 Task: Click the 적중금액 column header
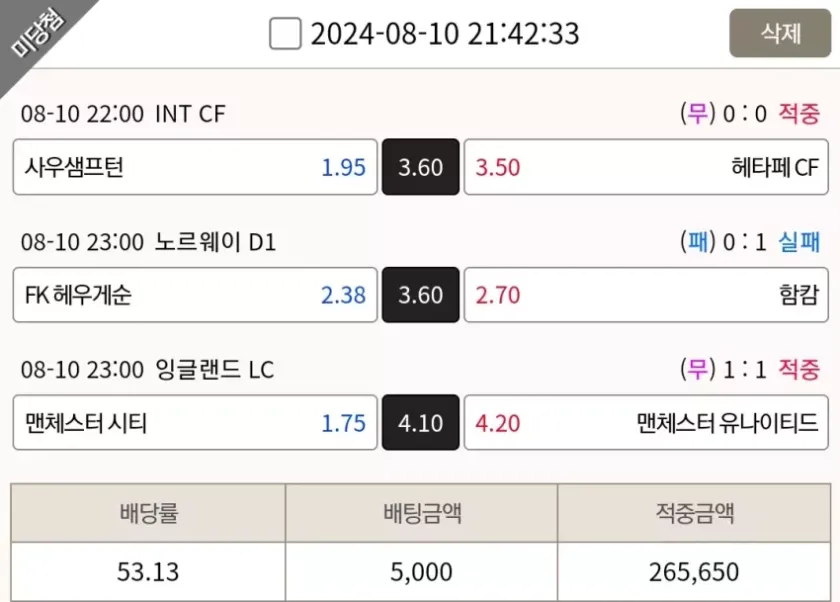pyautogui.click(x=693, y=514)
